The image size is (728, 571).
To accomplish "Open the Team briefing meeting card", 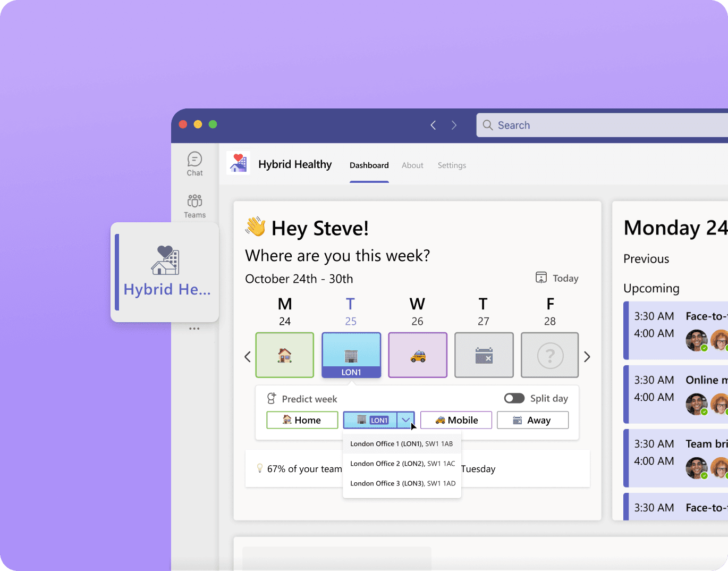I will coord(676,458).
